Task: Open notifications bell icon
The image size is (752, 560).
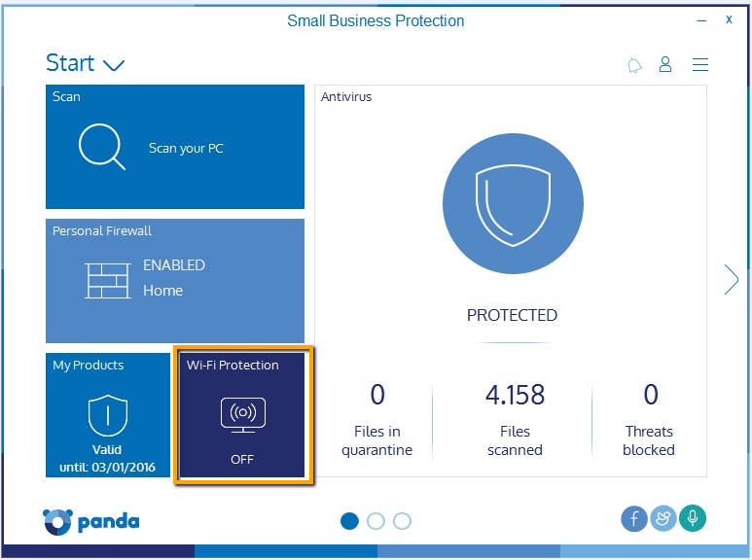Action: pos(634,65)
